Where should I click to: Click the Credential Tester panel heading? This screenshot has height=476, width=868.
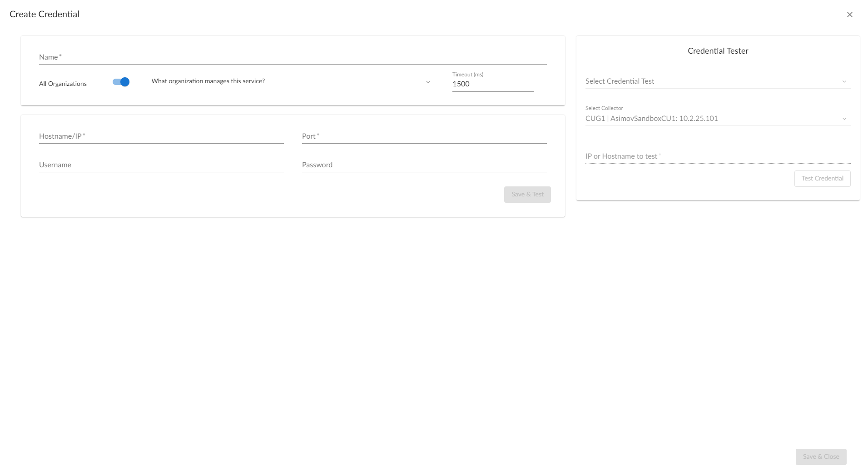click(718, 51)
